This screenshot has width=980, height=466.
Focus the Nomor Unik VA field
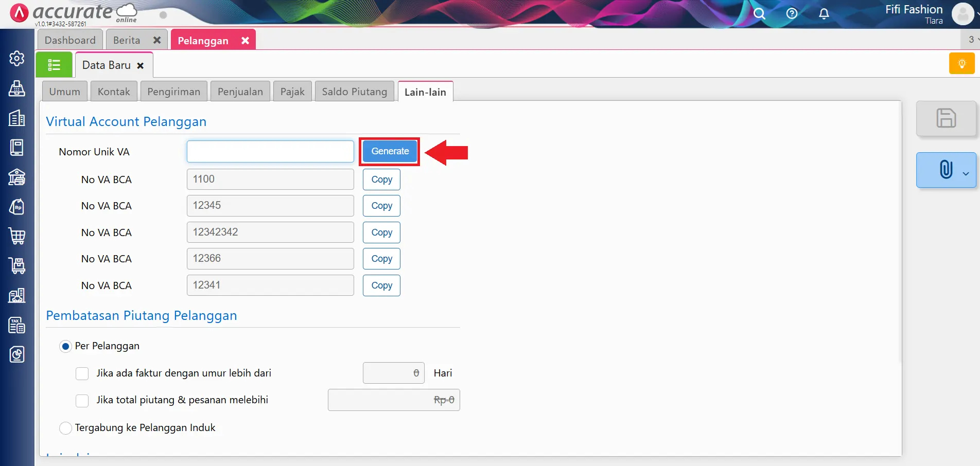tap(270, 152)
